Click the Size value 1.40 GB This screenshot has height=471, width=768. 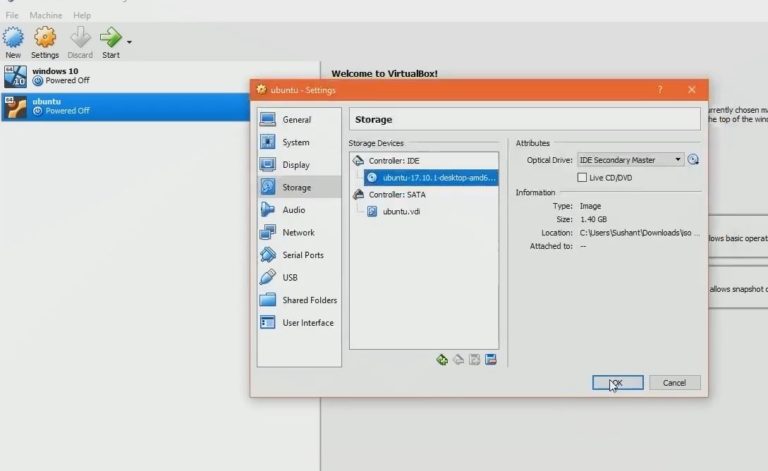[x=593, y=219]
